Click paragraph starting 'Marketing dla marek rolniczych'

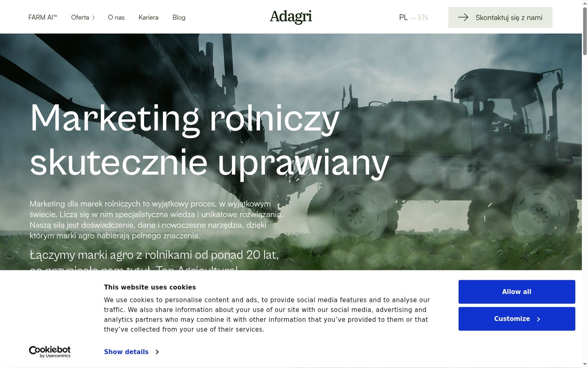(156, 220)
